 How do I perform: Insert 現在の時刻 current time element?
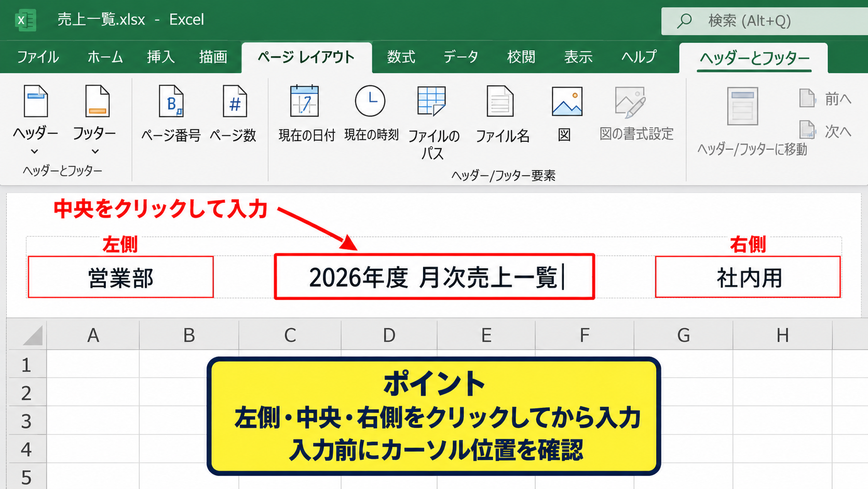pos(371,113)
